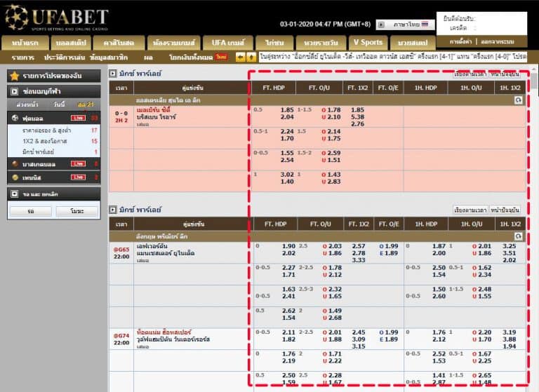Open the ภาษาไทย language dropdown
This screenshot has height=392, width=539.
click(x=405, y=25)
